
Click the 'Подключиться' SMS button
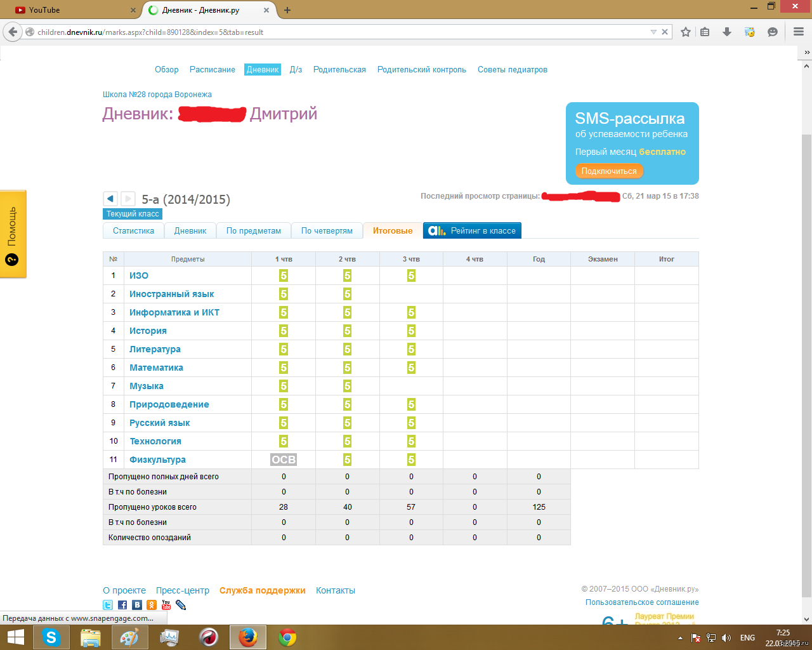(x=609, y=171)
